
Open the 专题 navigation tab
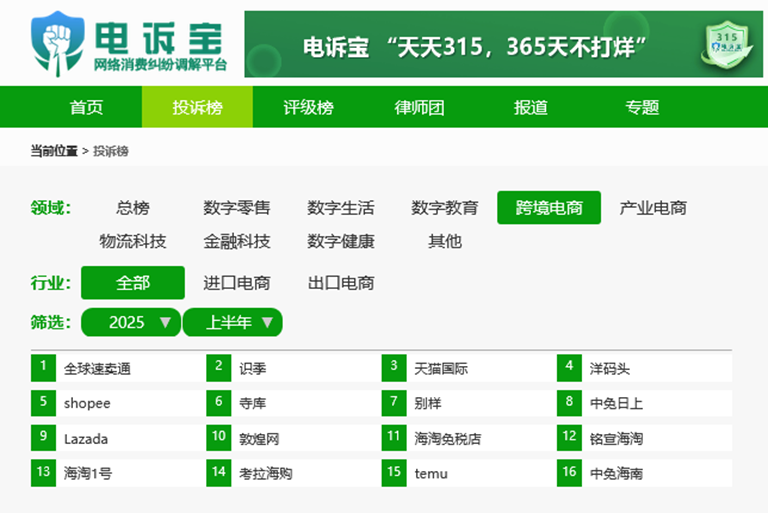642,107
